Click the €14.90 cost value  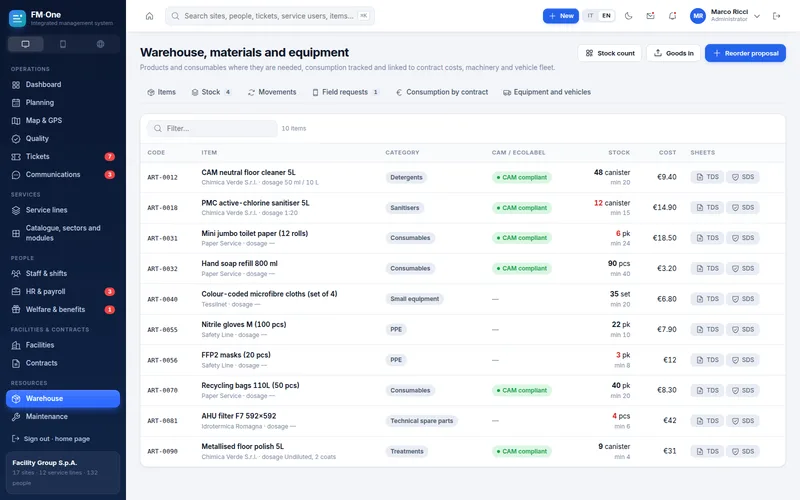click(664, 208)
